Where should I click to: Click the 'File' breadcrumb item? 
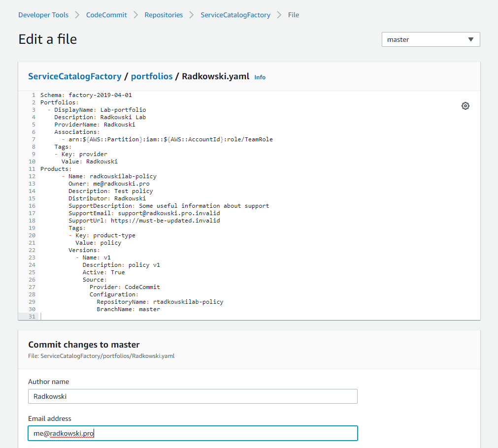[x=294, y=15]
